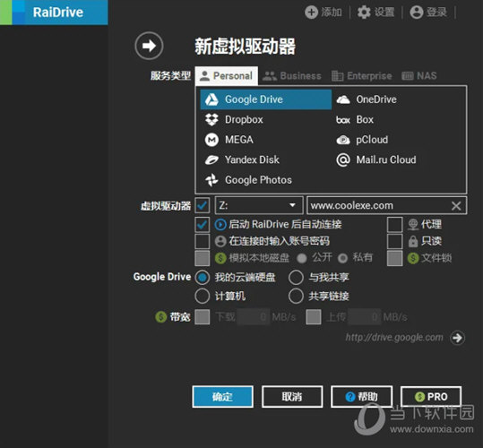Toggle the 文件锁 checkbox
The height and width of the screenshot is (448, 483).
coord(394,258)
